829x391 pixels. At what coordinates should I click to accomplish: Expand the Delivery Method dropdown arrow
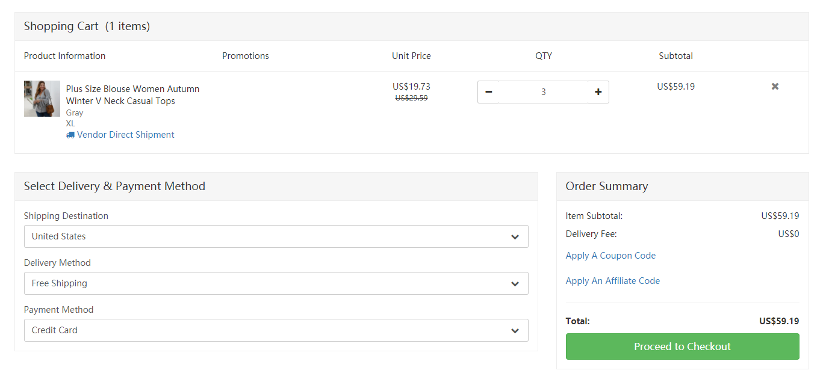515,284
